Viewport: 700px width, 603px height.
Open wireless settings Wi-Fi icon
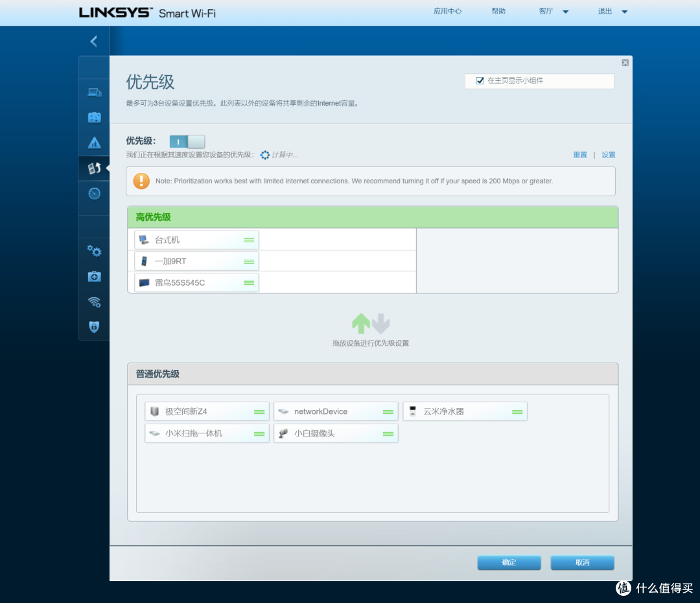[x=95, y=302]
